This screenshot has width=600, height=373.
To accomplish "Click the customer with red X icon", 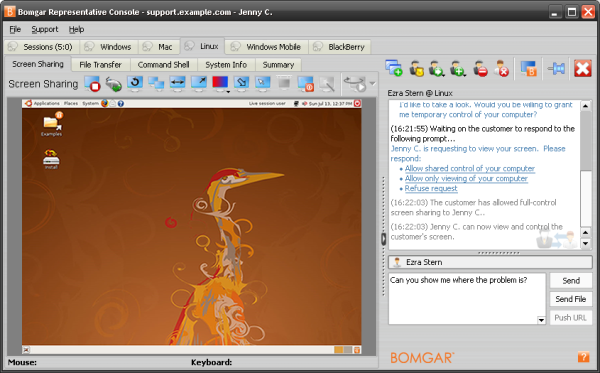I will tap(501, 69).
